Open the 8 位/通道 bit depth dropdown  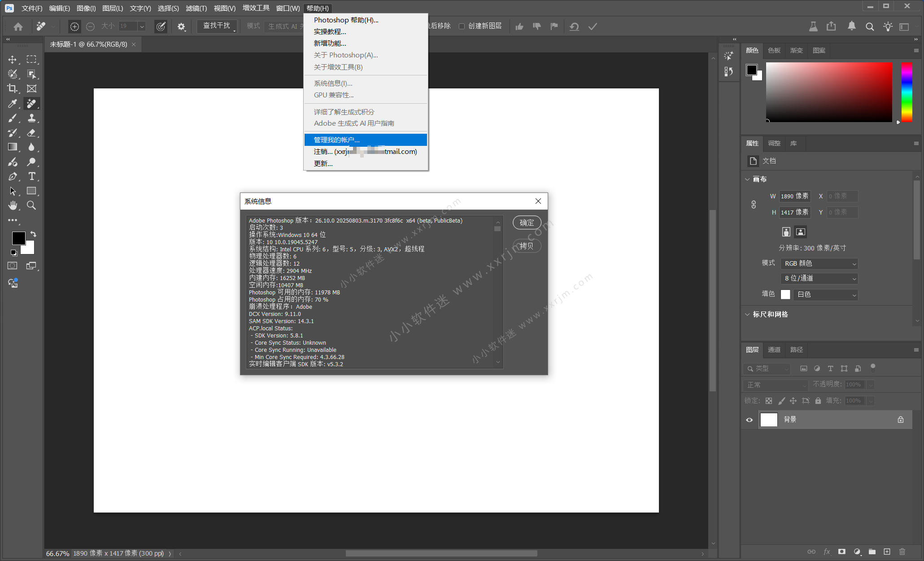(x=819, y=279)
